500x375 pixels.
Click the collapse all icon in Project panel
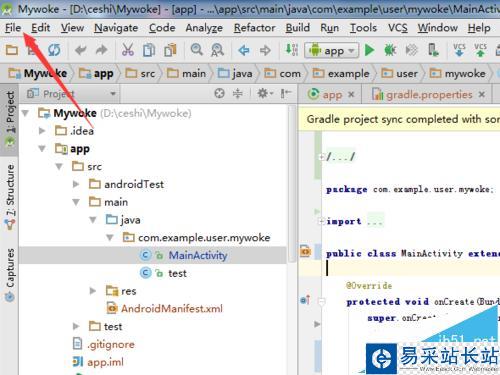point(237,93)
